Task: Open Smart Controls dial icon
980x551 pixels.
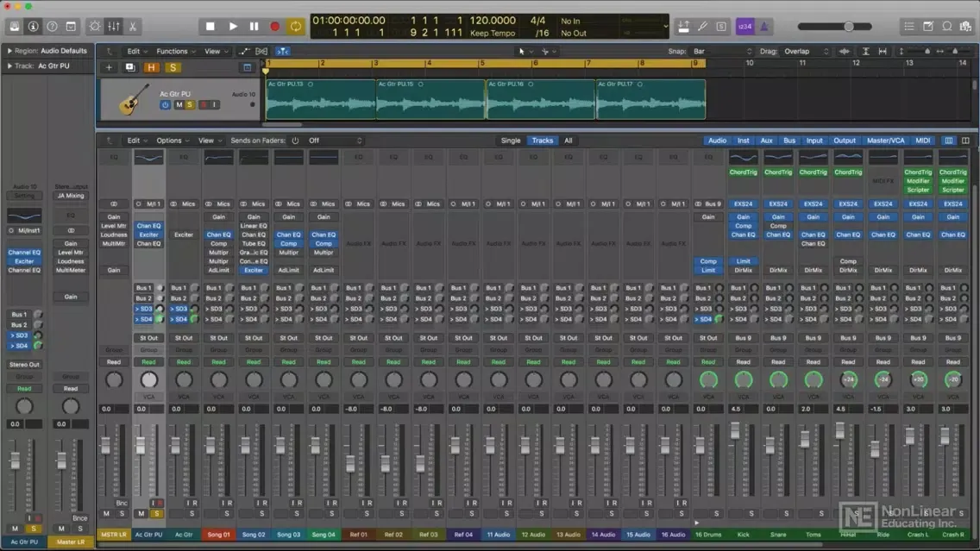Action: click(95, 26)
